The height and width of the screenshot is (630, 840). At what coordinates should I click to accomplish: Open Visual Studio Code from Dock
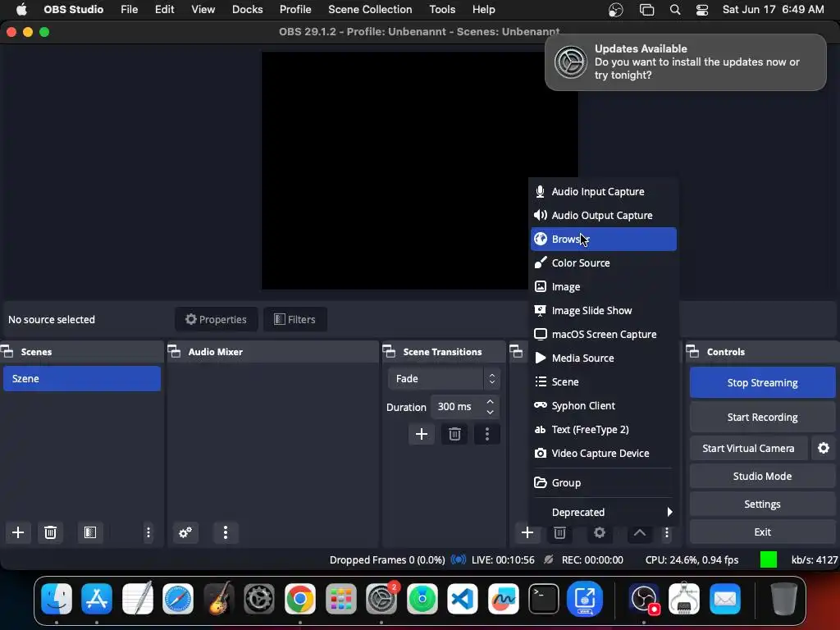tap(463, 598)
